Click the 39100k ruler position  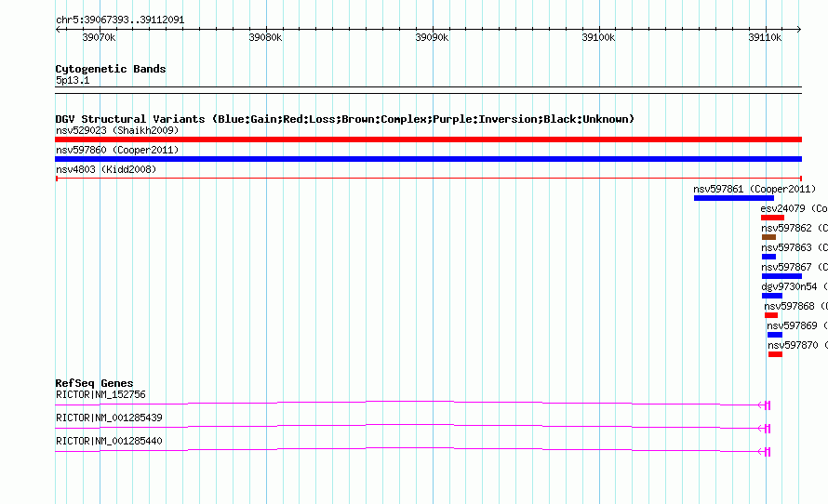[598, 37]
